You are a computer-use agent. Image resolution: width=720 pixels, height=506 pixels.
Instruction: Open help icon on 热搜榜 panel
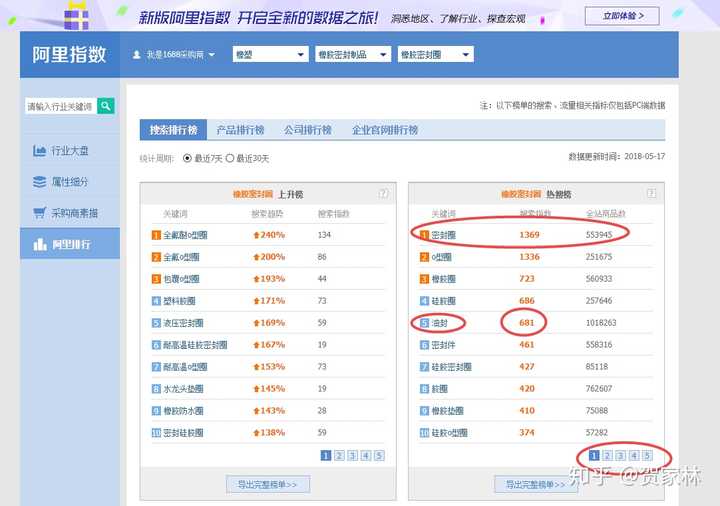pyautogui.click(x=651, y=193)
